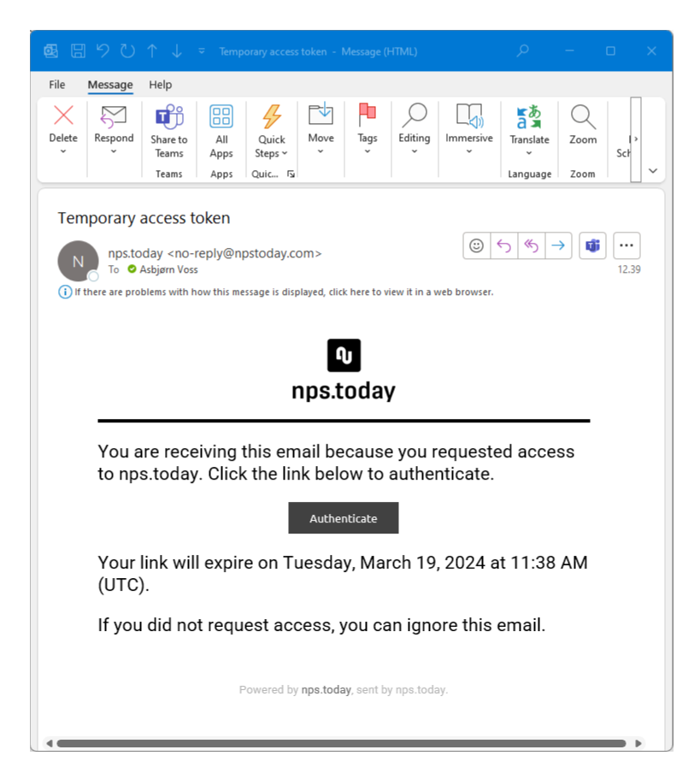The width and height of the screenshot is (700, 779).
Task: Click the Authenticate button
Action: tap(343, 518)
